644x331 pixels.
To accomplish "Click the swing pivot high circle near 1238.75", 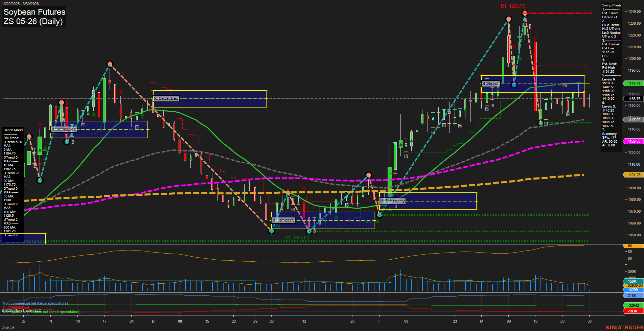I will [525, 13].
